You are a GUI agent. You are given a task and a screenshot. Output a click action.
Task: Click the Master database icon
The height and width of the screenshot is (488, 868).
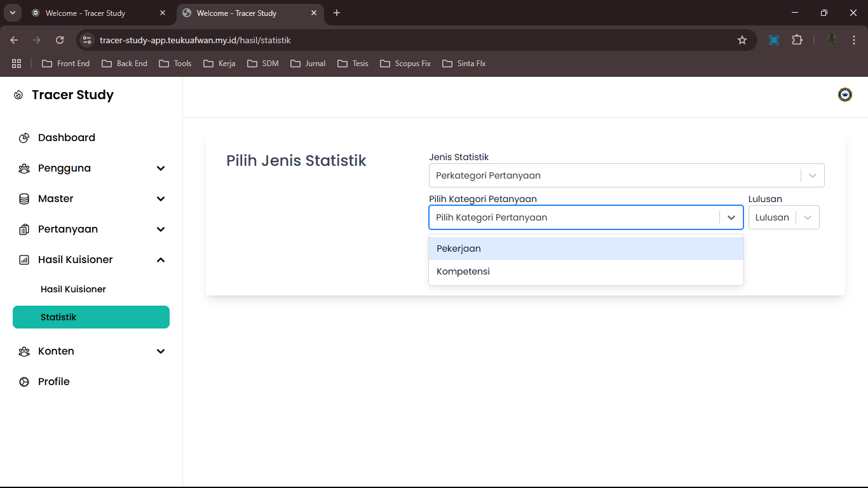point(24,199)
